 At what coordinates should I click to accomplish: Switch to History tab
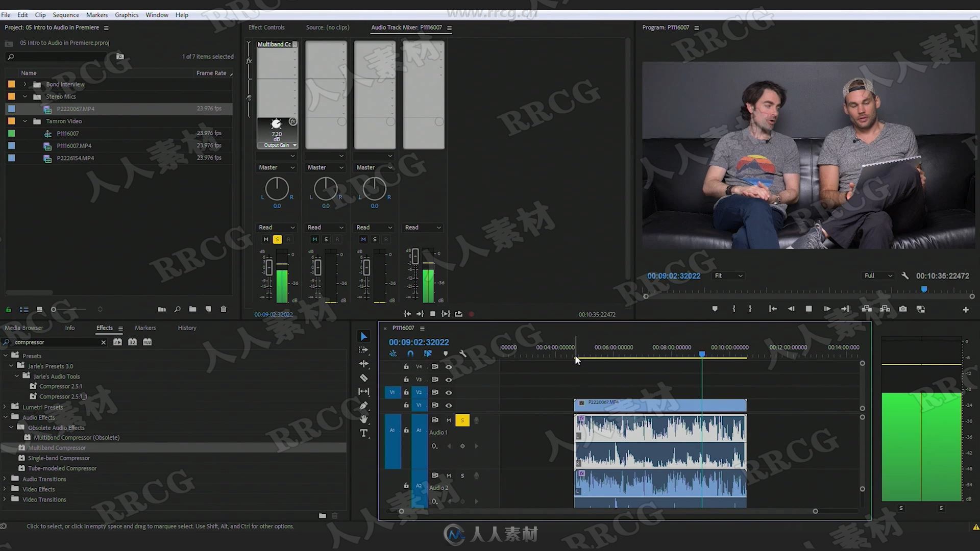pos(187,328)
